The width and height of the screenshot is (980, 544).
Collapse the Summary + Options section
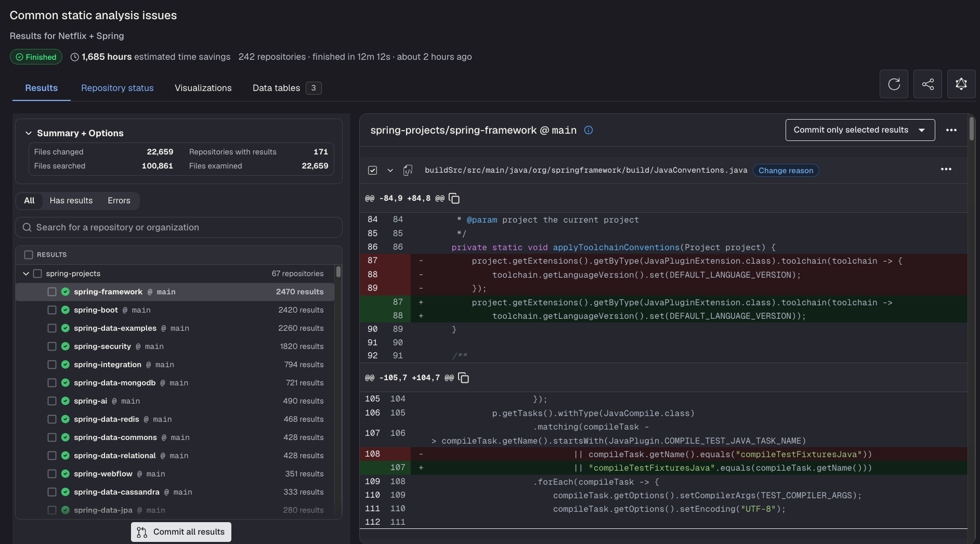(x=29, y=133)
